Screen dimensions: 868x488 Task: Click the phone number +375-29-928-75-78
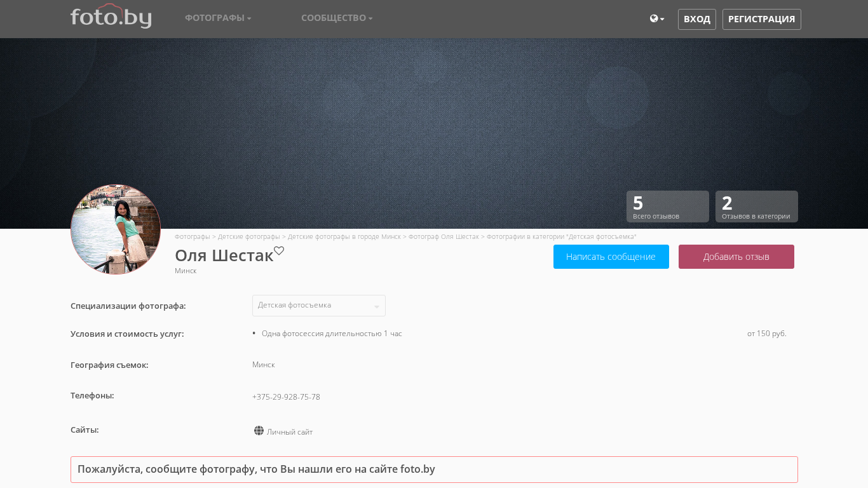[286, 397]
